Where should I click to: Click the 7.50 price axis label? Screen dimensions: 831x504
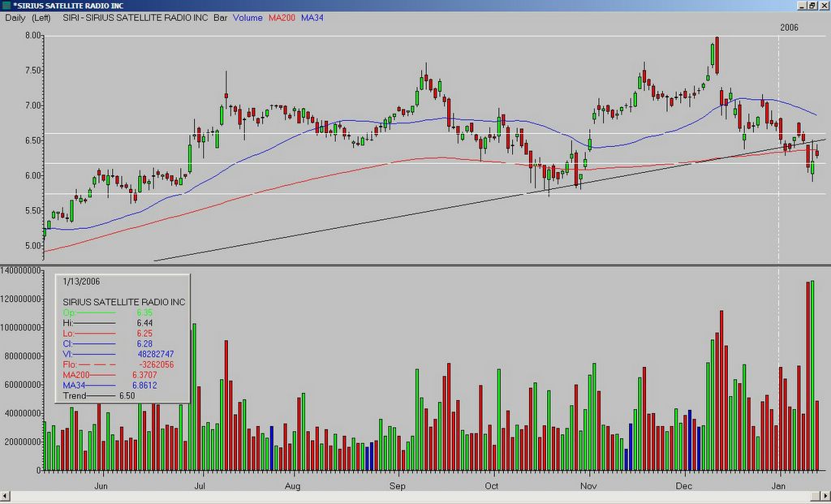33,71
